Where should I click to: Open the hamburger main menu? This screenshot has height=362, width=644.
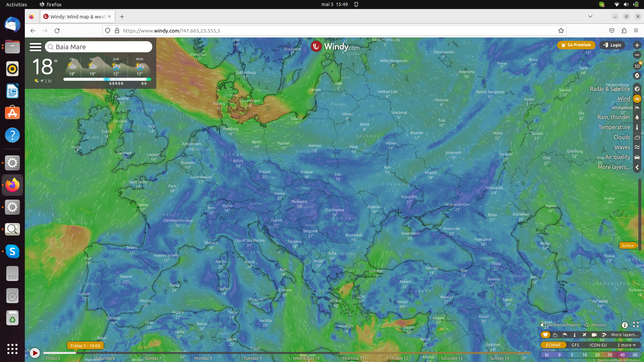35,47
